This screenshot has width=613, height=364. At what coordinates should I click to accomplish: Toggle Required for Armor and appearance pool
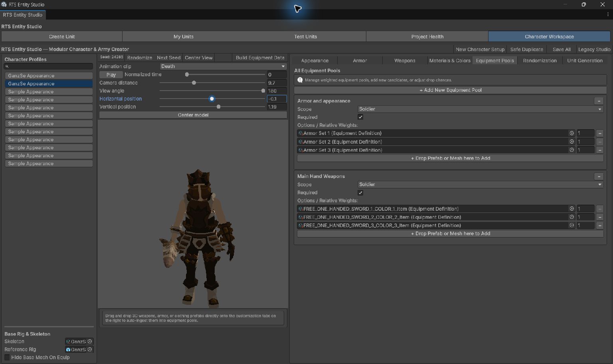coord(360,117)
